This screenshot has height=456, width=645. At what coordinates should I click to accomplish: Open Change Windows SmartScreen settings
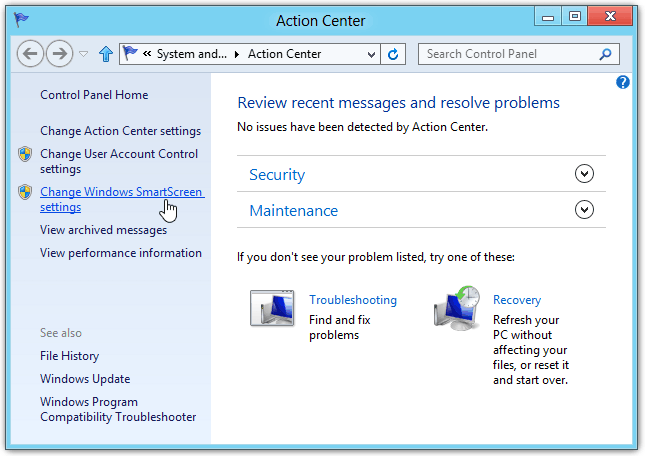tap(122, 199)
